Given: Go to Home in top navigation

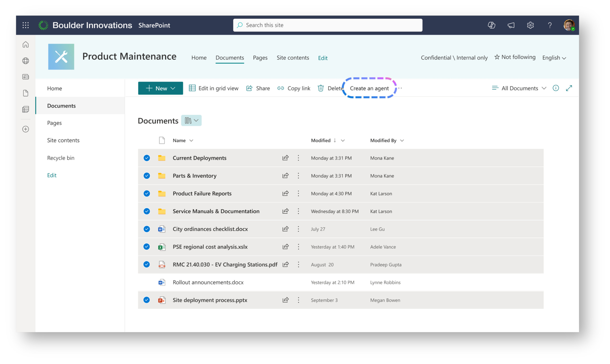Looking at the screenshot, I should 199,58.
